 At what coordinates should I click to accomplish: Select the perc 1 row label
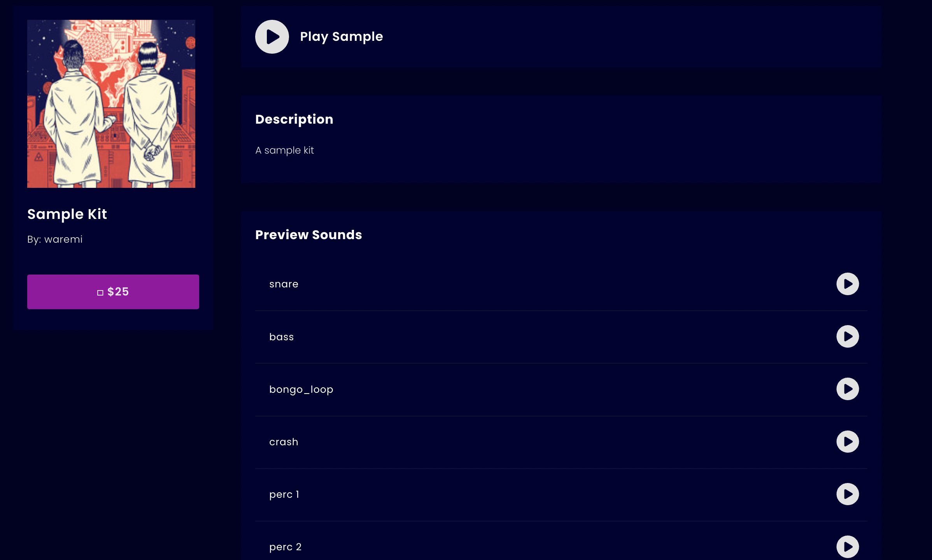[284, 494]
